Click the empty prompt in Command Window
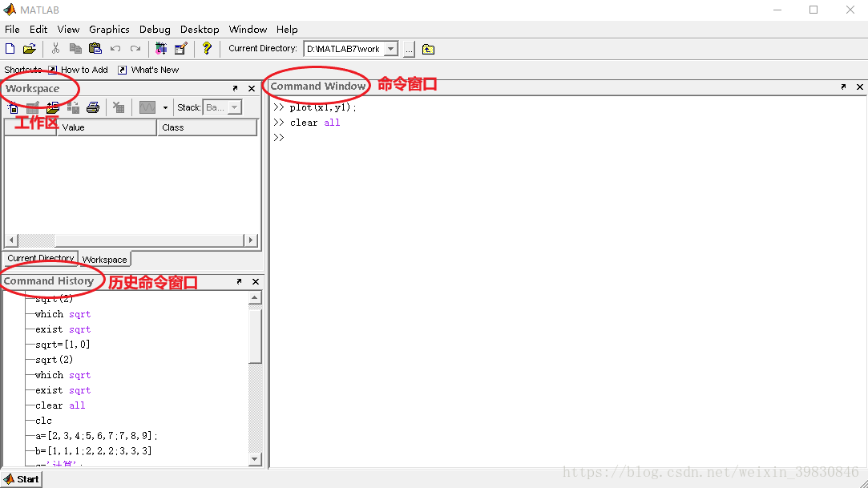 point(278,138)
